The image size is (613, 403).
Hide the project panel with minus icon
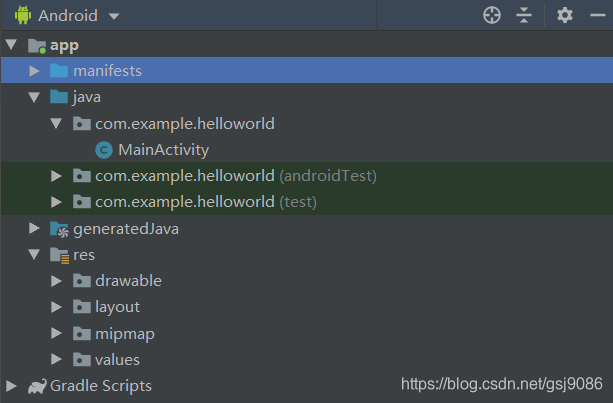598,16
